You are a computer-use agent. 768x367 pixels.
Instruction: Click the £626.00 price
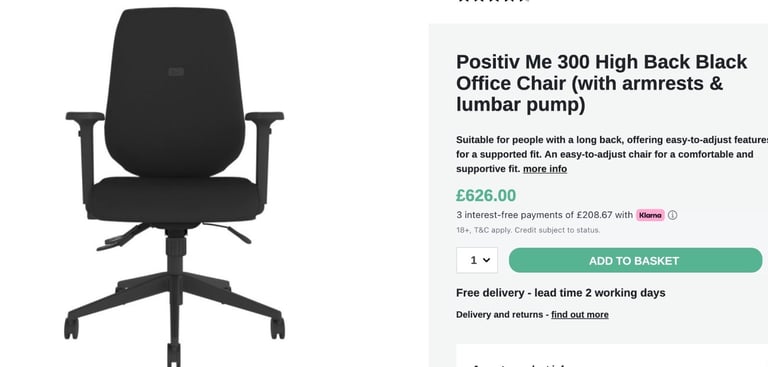[486, 196]
